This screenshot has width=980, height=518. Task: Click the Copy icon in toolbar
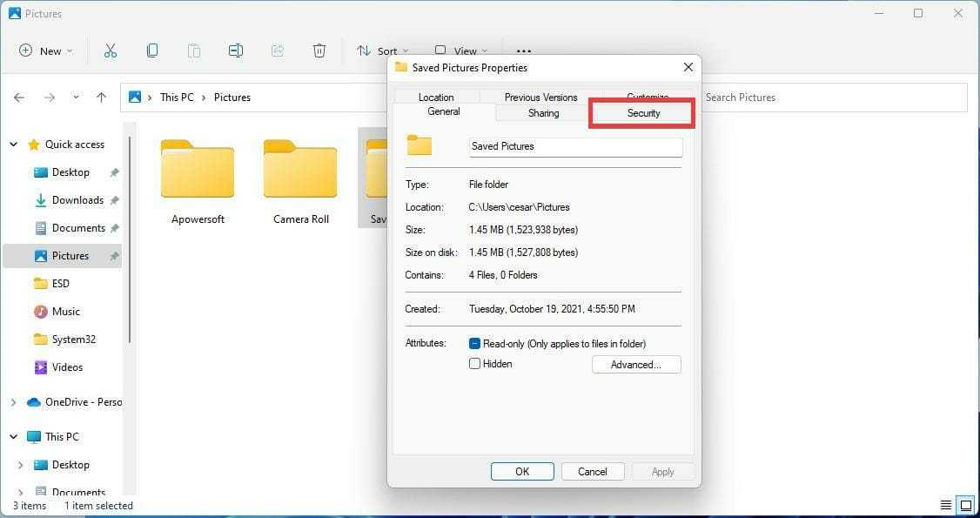tap(152, 50)
